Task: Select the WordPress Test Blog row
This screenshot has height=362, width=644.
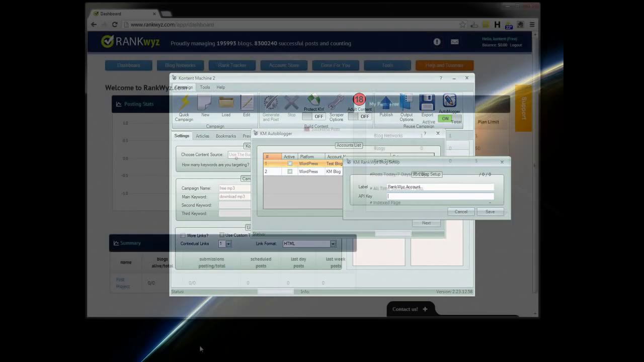Action: click(302, 164)
